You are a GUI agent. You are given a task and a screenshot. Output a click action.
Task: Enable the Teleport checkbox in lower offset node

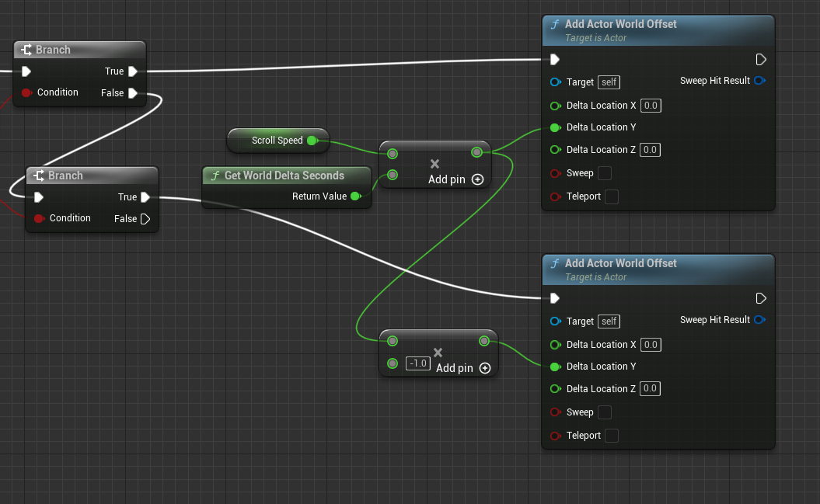tap(612, 435)
